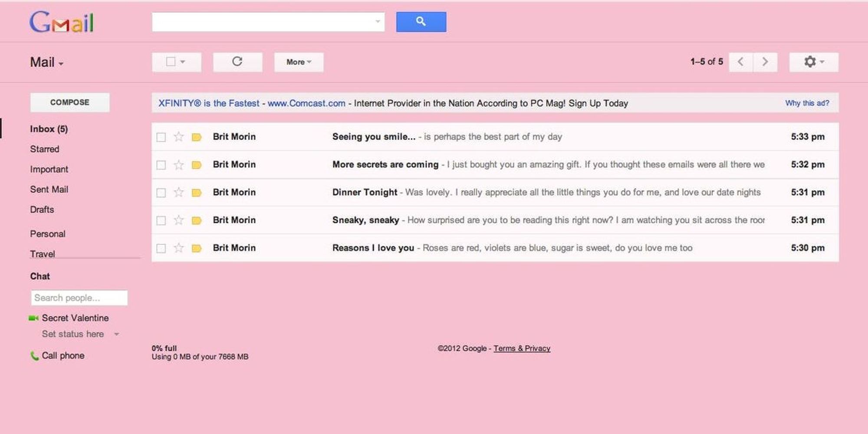
Task: Click the 'Search people...' chat field
Action: pyautogui.click(x=79, y=298)
